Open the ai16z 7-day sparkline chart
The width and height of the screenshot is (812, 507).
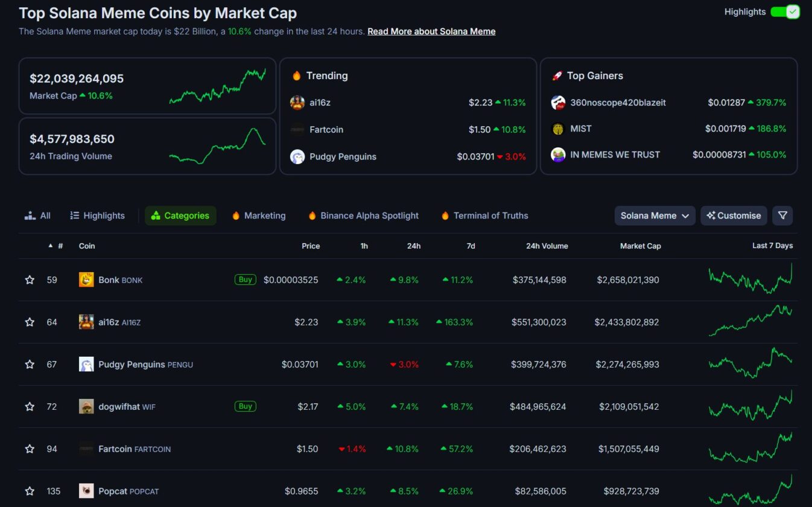(750, 320)
